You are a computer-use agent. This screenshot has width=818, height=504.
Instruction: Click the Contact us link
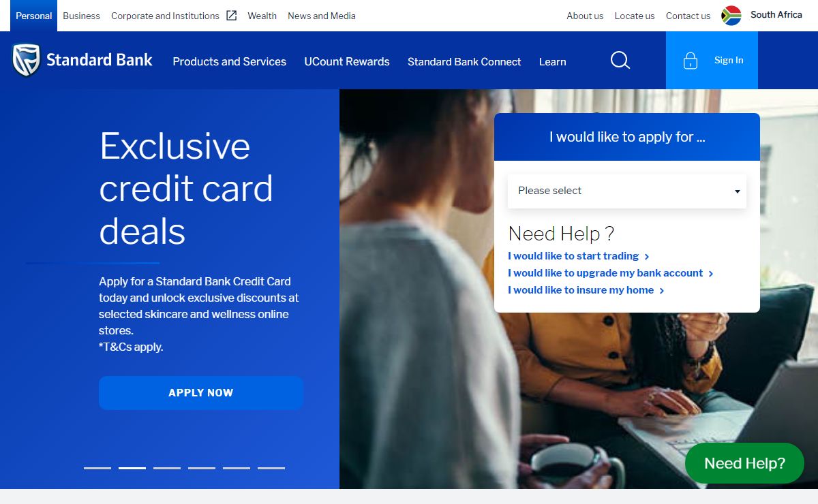[x=688, y=16]
